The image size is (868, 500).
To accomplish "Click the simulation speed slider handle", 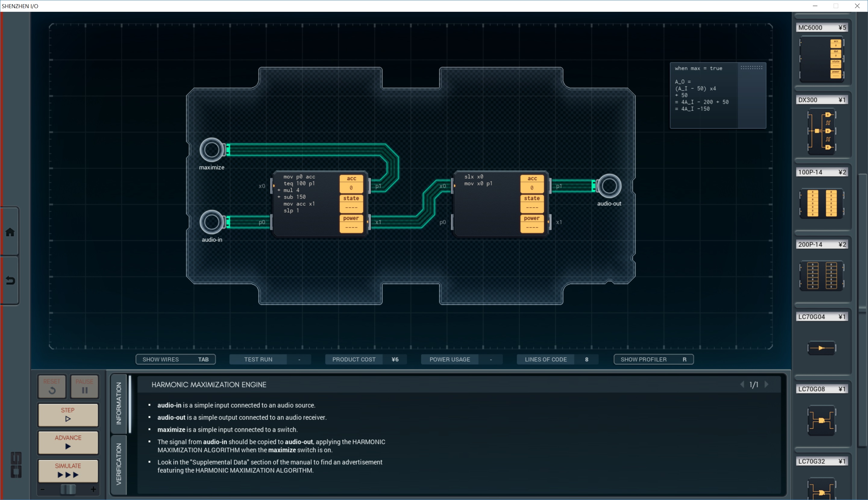I will click(x=68, y=489).
